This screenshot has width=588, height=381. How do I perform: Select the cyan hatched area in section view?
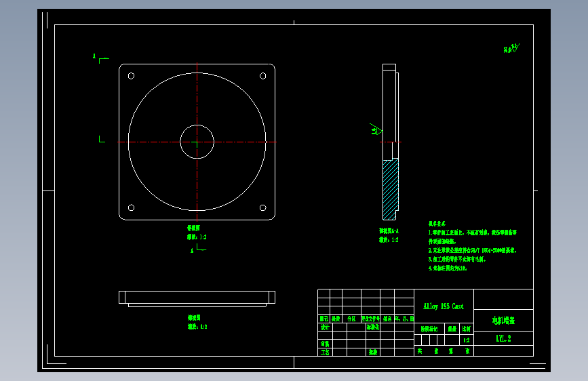coord(390,189)
